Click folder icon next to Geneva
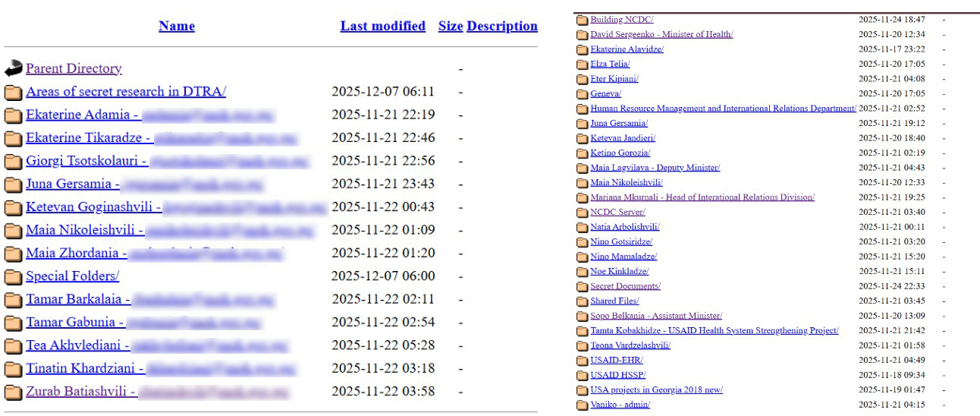Image resolution: width=980 pixels, height=416 pixels. pyautogui.click(x=582, y=95)
